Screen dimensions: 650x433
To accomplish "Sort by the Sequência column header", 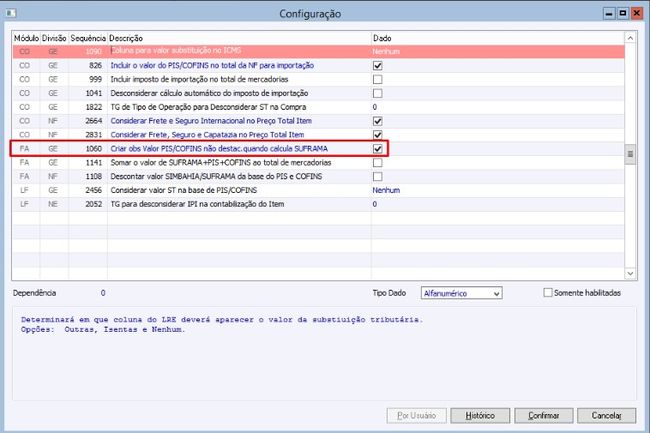I will click(88, 38).
